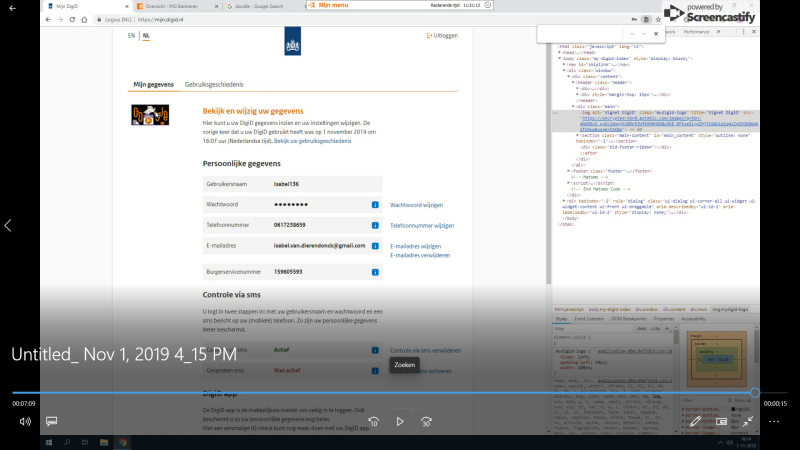Skip forward 30 seconds
Image resolution: width=800 pixels, height=450 pixels.
[427, 421]
